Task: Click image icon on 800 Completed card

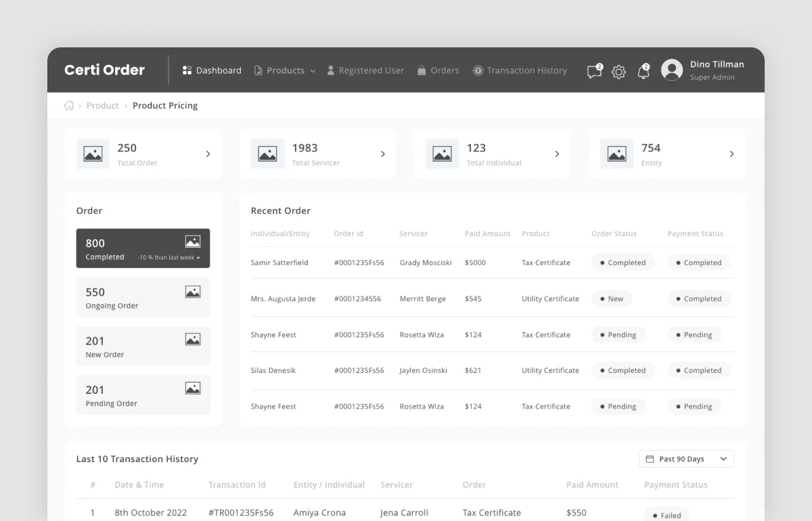Action: tap(193, 242)
